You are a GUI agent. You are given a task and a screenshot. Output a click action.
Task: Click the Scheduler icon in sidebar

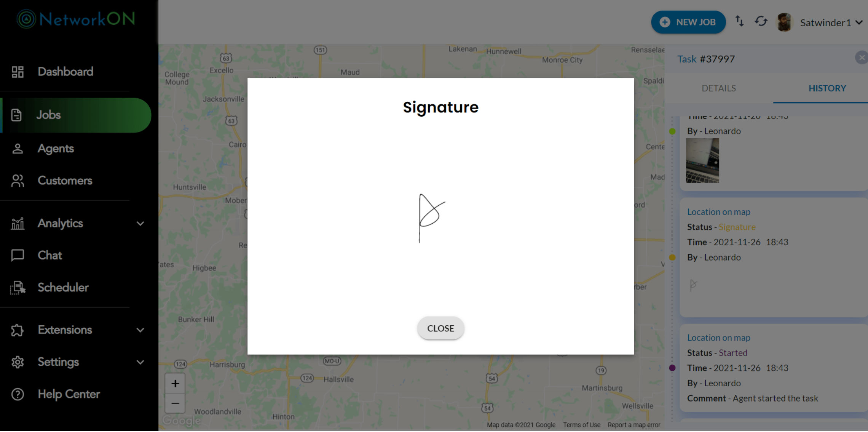pos(17,287)
